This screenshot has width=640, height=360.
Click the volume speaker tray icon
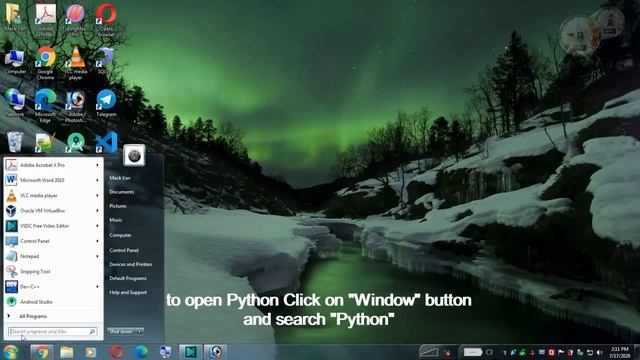(x=599, y=352)
